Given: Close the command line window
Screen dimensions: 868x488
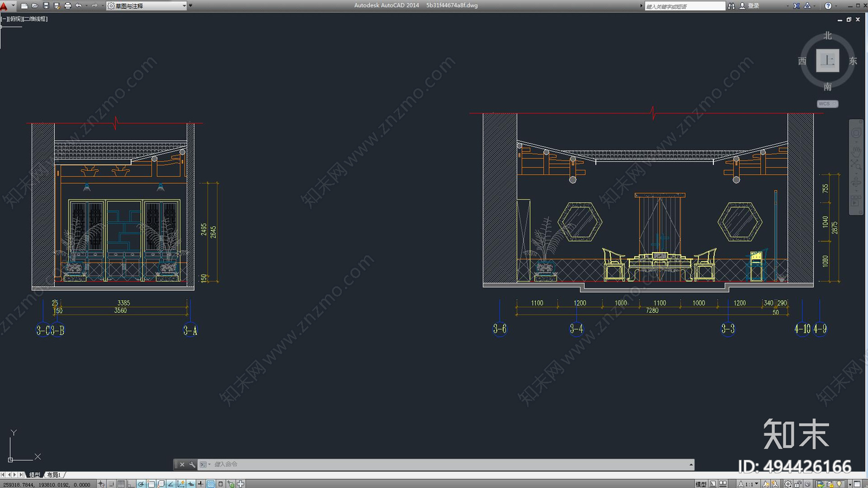Looking at the screenshot, I should [x=182, y=465].
